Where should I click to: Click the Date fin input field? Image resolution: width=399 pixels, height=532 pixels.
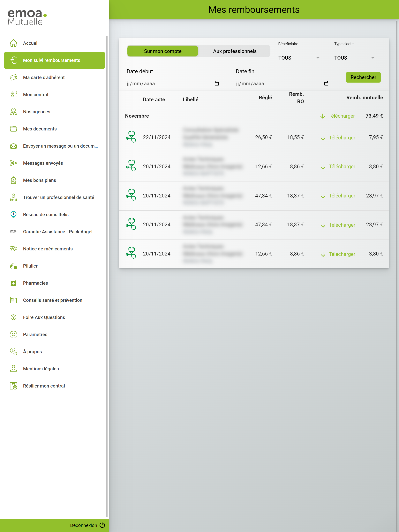pyautogui.click(x=282, y=84)
